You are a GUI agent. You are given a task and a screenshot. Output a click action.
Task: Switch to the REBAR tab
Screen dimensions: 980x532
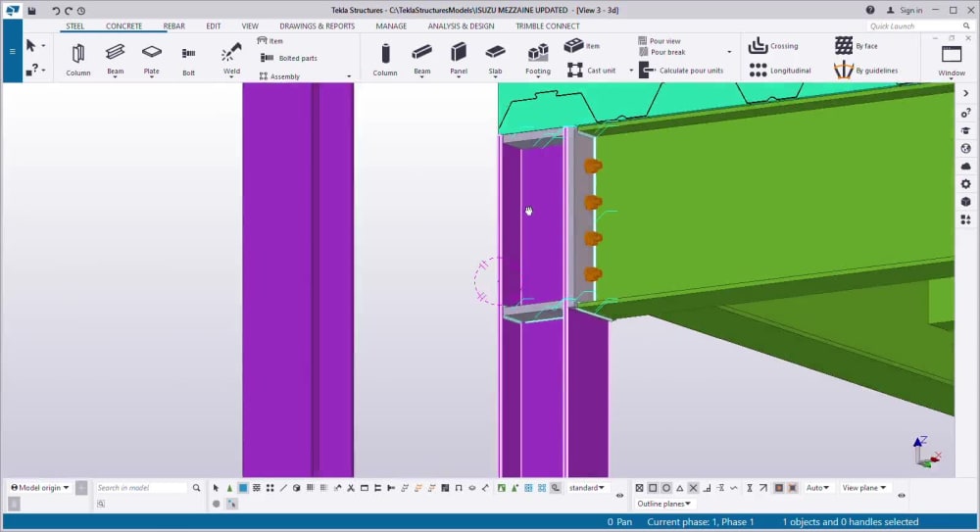(173, 26)
